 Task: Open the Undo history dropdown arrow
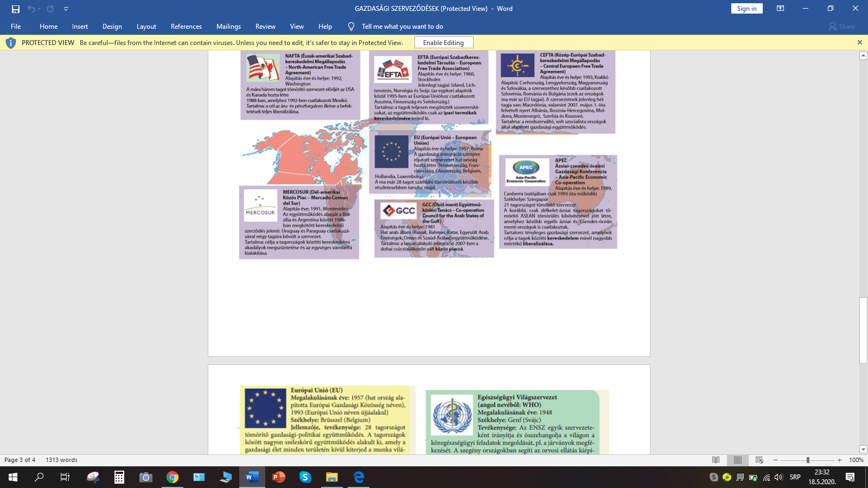[x=39, y=9]
